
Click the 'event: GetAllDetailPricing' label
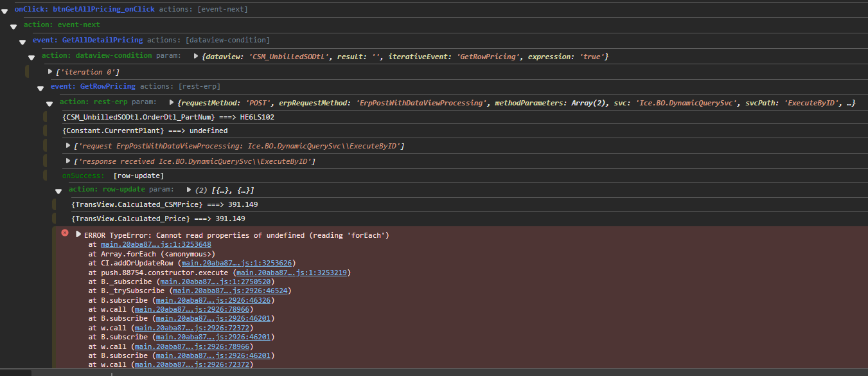coord(88,40)
